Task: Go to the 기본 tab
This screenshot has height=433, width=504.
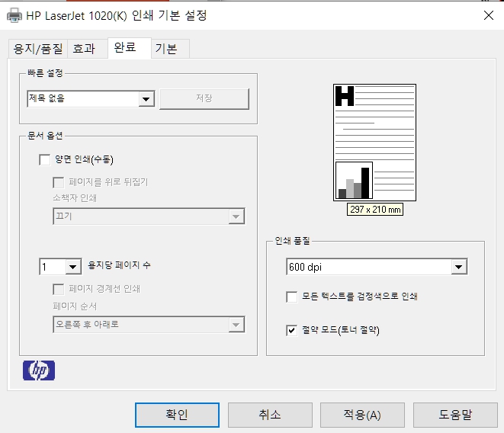Action: [170, 49]
